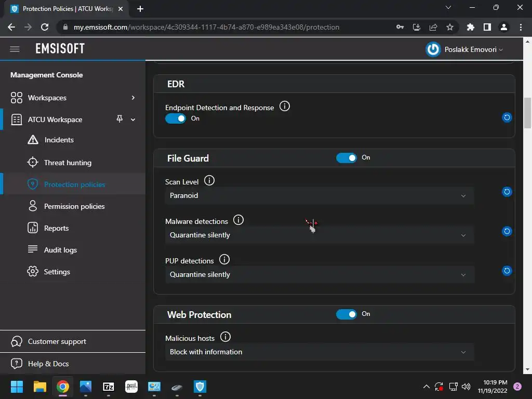Open the Windows Start menu
Viewport: 532px width, 399px height.
tap(17, 387)
